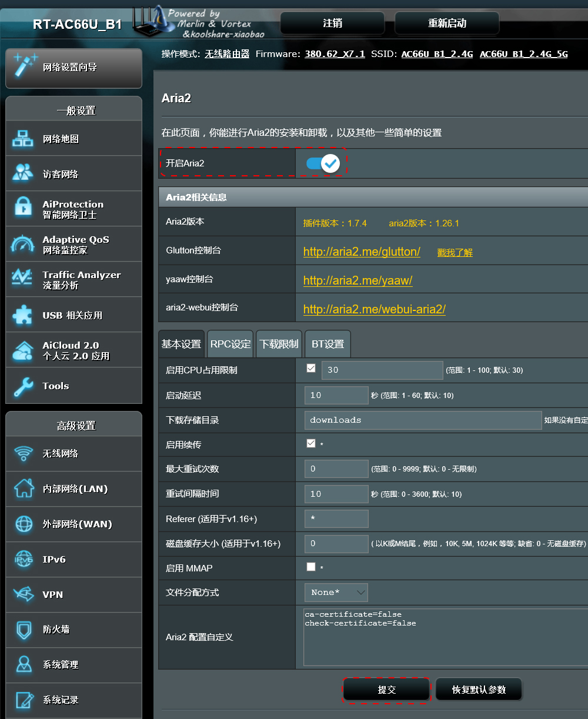Click the 网络地图 network map icon

pos(24,139)
